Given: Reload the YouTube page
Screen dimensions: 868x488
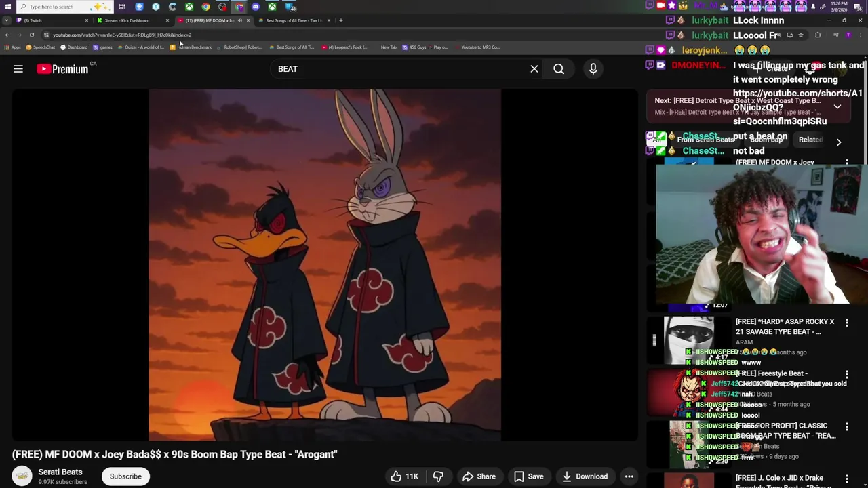Looking at the screenshot, I should [31, 35].
